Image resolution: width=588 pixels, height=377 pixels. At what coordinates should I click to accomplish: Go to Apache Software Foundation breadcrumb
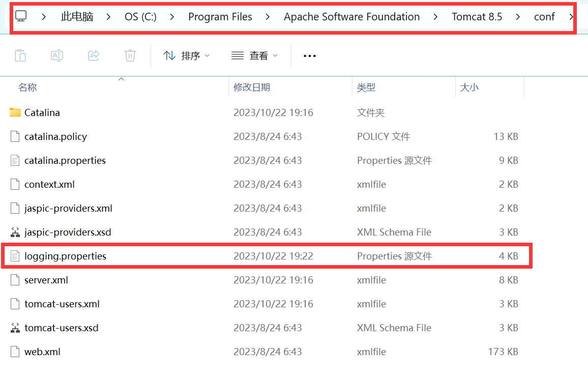point(352,16)
